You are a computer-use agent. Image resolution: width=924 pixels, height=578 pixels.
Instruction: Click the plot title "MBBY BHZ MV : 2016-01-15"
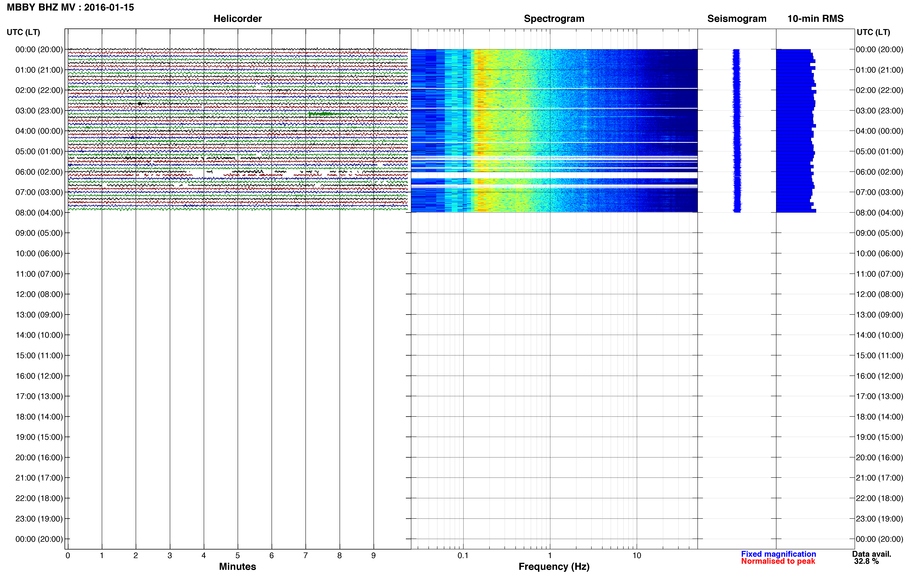click(x=70, y=7)
